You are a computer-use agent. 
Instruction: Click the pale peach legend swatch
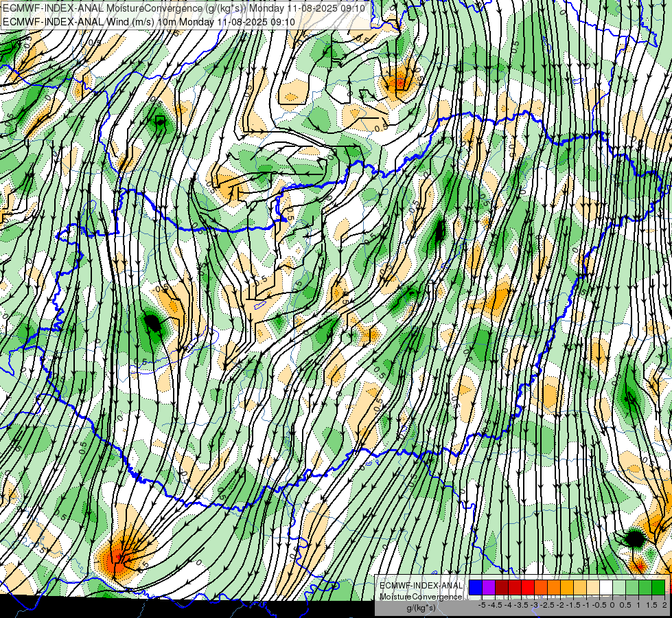point(593,587)
